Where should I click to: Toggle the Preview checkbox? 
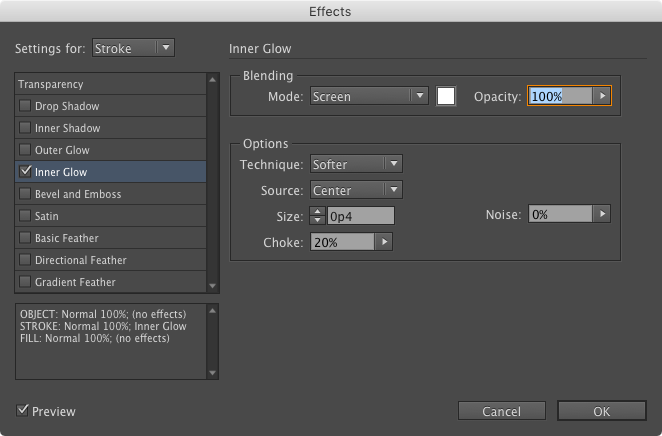(22, 410)
